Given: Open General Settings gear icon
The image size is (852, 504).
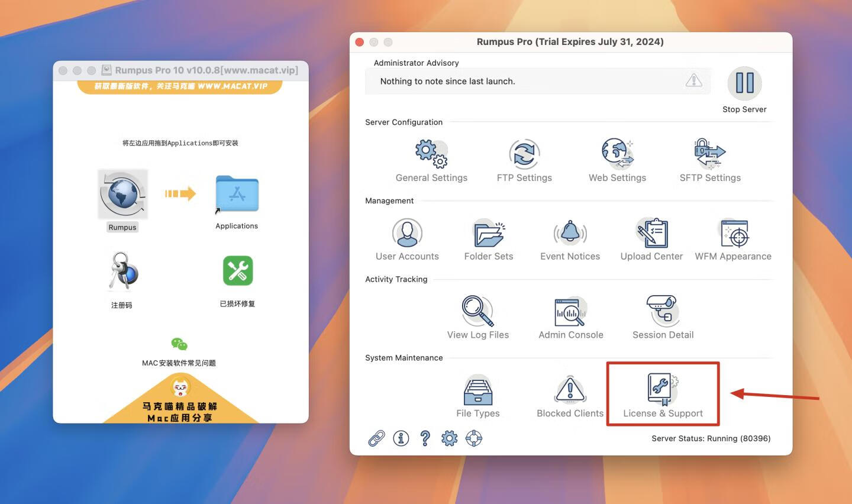Looking at the screenshot, I should (x=431, y=154).
